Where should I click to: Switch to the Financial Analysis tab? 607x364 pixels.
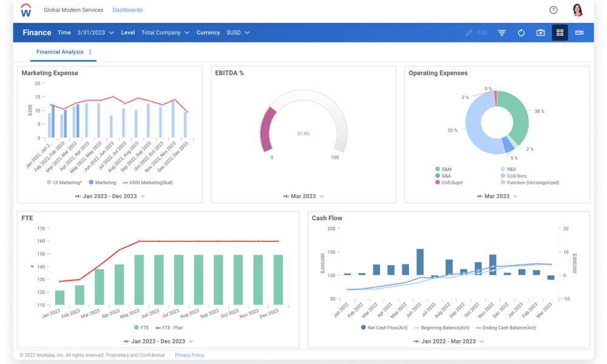pyautogui.click(x=59, y=52)
